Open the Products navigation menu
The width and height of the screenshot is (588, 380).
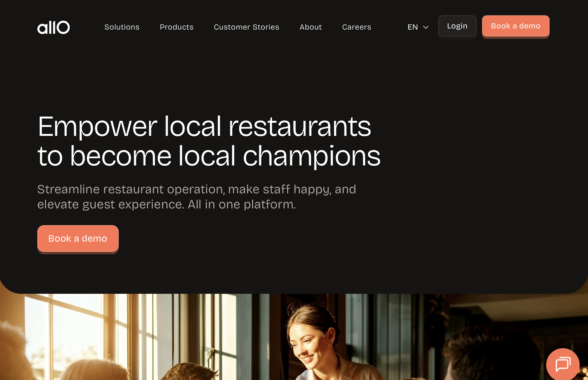pos(177,27)
